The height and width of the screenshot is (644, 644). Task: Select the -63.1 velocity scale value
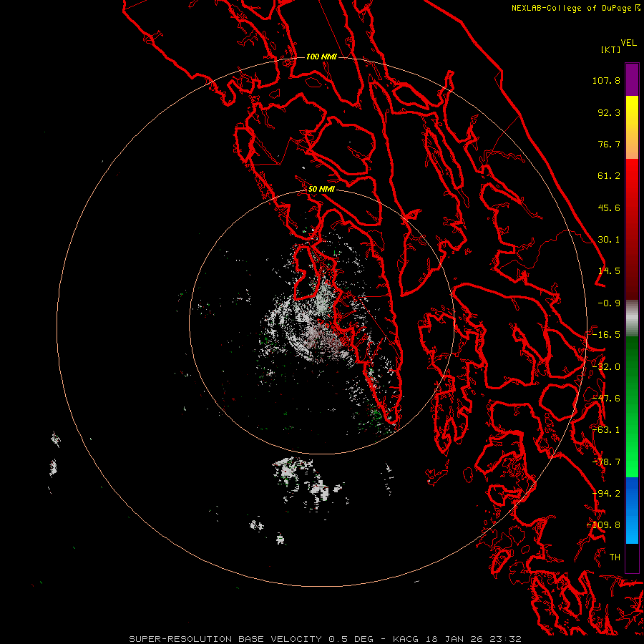(606, 430)
